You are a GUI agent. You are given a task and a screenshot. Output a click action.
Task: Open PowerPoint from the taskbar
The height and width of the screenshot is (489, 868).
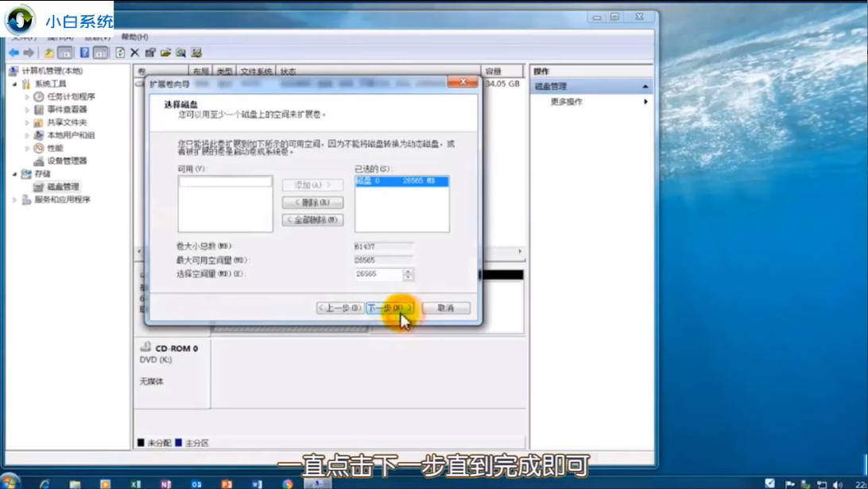click(227, 483)
